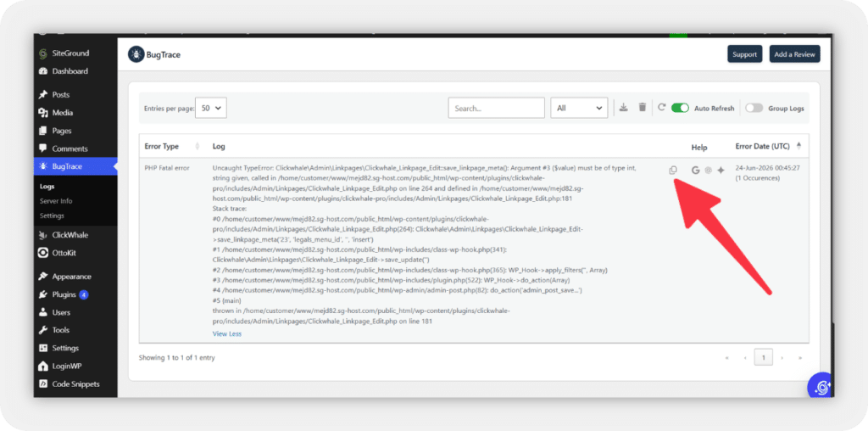Search the error on Google via the G icon
The image size is (868, 431).
(x=696, y=170)
